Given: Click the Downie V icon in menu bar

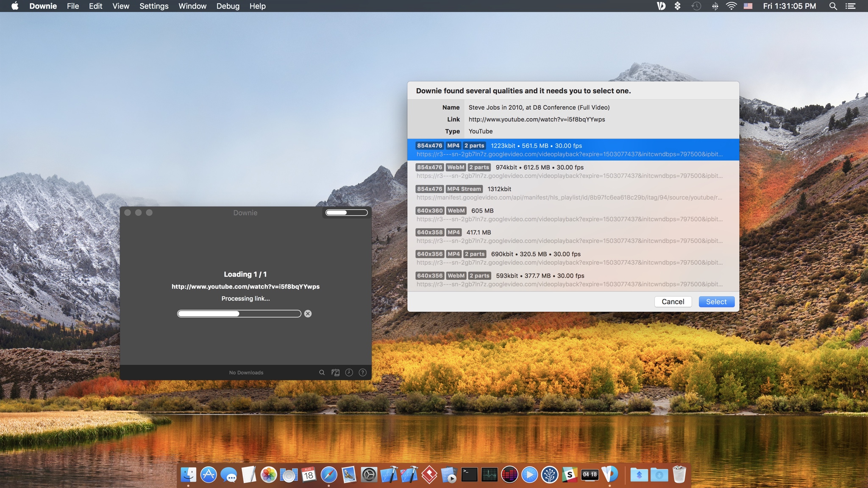Looking at the screenshot, I should point(661,6).
